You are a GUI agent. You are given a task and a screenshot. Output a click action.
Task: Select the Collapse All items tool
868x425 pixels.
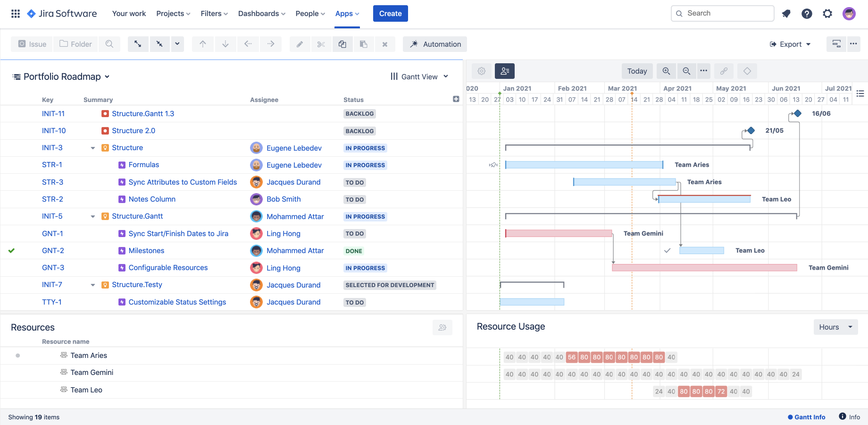tap(159, 44)
